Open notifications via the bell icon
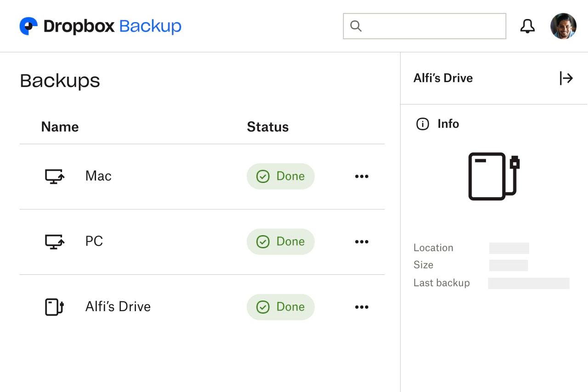Viewport: 588px width, 392px height. coord(527,26)
